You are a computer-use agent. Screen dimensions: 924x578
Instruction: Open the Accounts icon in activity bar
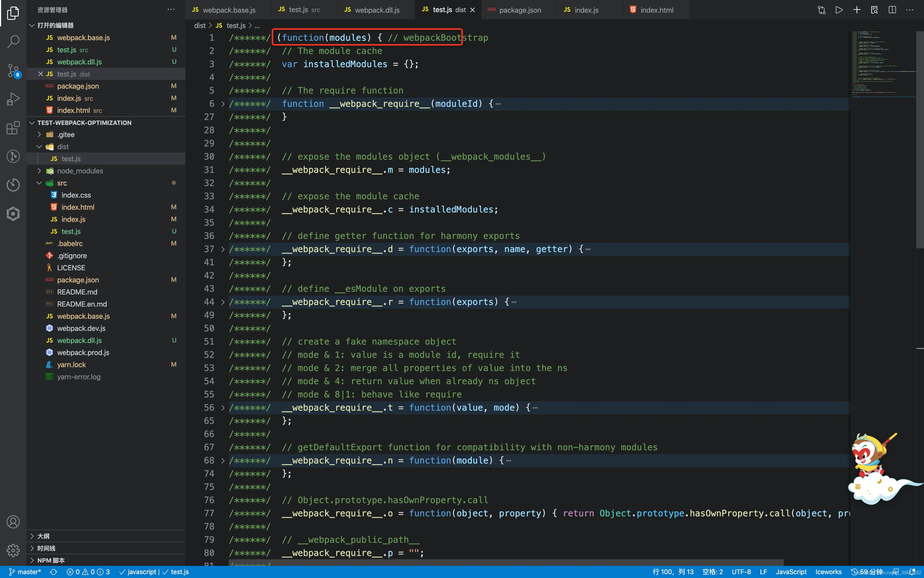tap(13, 522)
